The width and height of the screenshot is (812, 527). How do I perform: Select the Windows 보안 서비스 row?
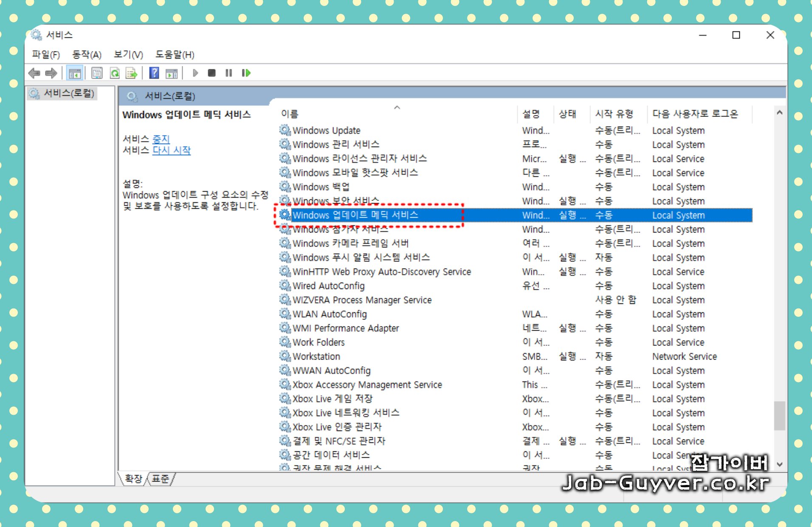[x=516, y=201]
